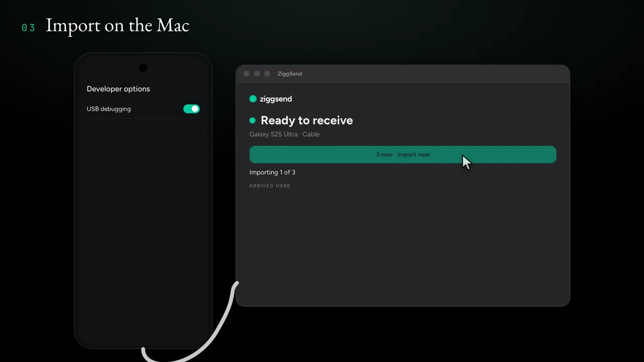Viewport: 644px width, 362px height.
Task: Click 'Developer options' header on phone
Action: (x=118, y=89)
